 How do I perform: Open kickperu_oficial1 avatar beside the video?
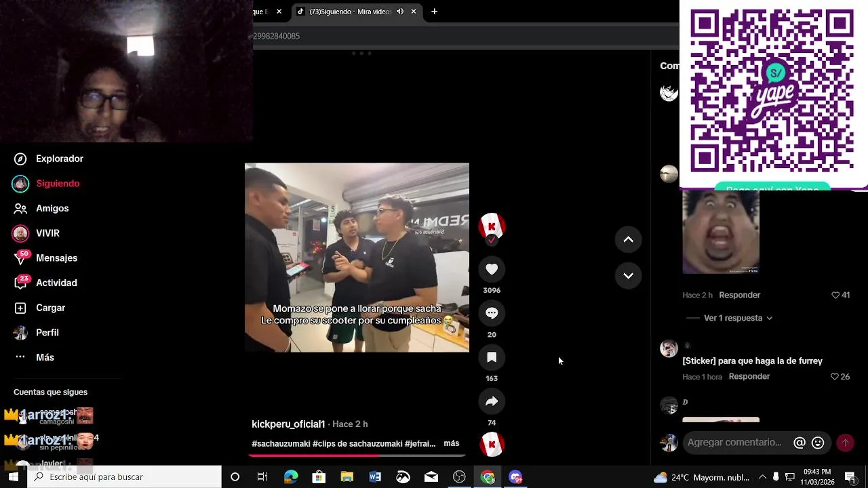click(492, 226)
